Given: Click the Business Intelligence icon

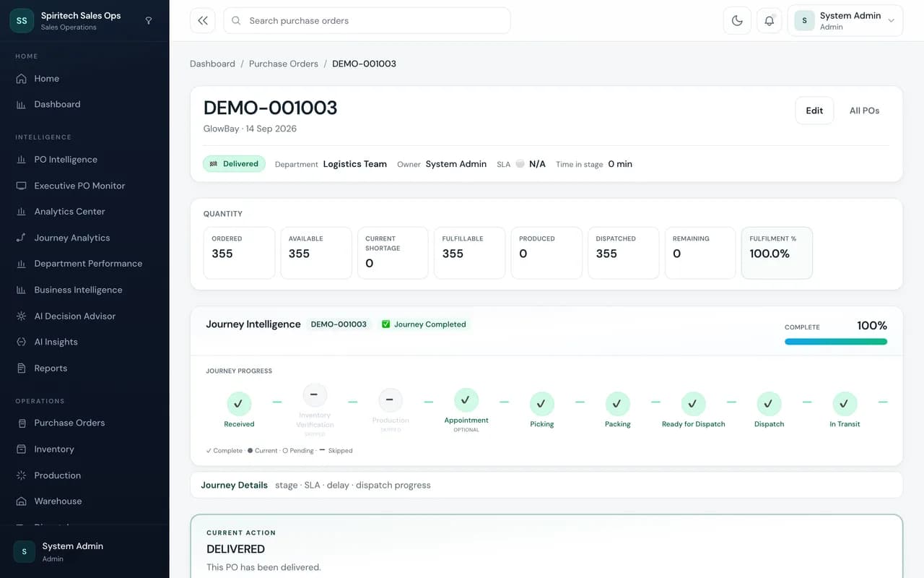Looking at the screenshot, I should point(21,290).
